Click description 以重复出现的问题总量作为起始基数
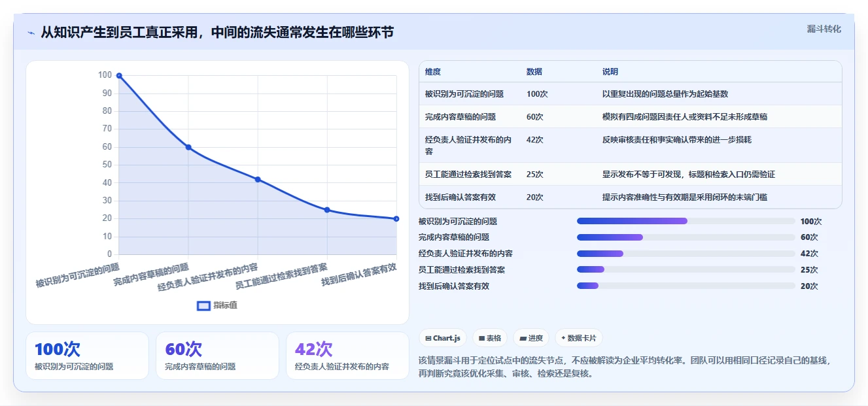The width and height of the screenshot is (868, 406). click(x=665, y=94)
